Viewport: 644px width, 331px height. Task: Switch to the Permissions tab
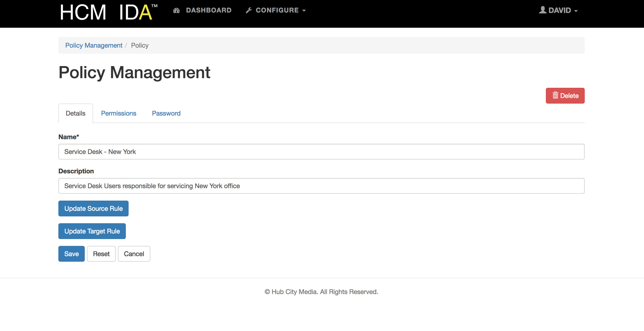tap(118, 113)
